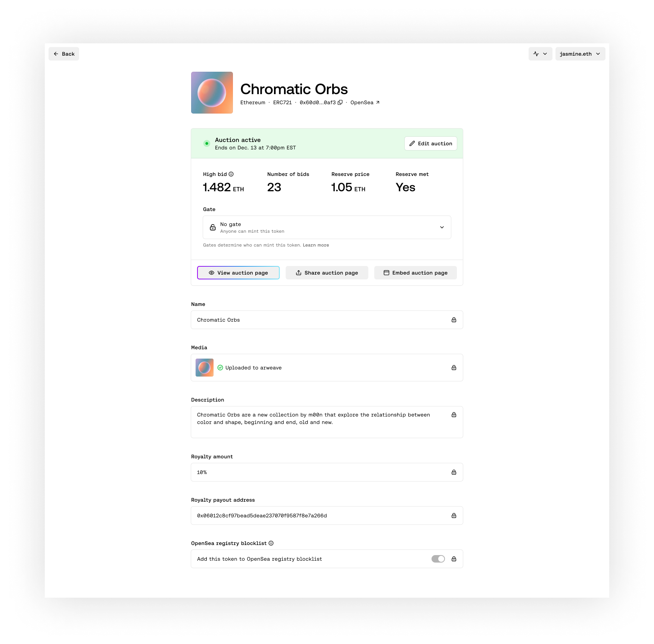The width and height of the screenshot is (654, 644).
Task: Click Share auction page button
Action: [327, 273]
